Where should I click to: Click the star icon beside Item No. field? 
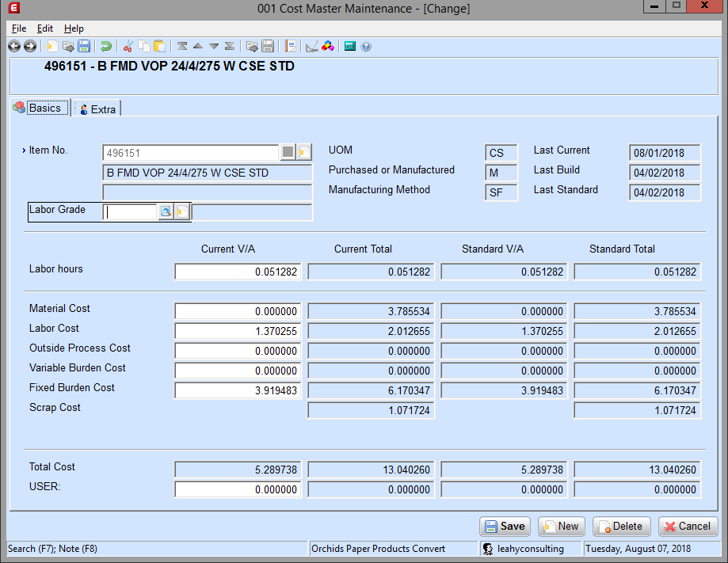(x=303, y=152)
